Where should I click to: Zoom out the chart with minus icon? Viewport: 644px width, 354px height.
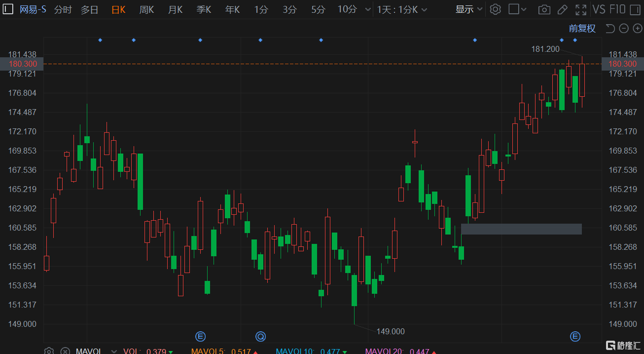click(624, 29)
